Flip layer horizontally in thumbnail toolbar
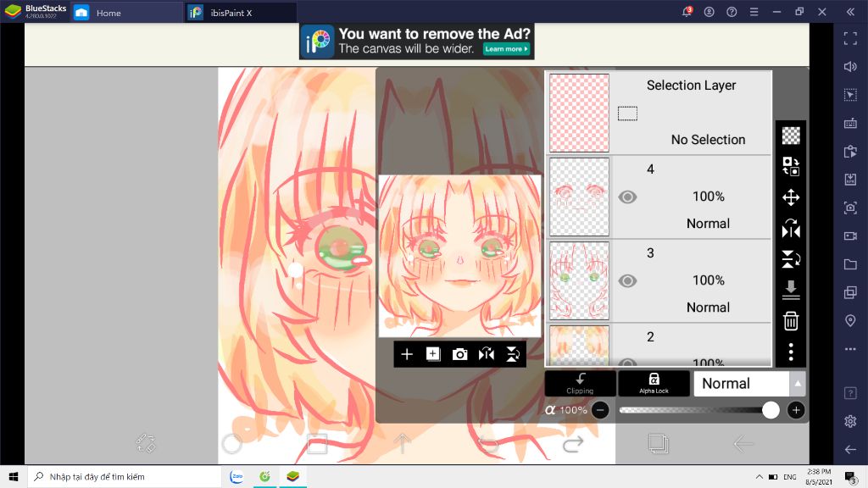 point(487,354)
